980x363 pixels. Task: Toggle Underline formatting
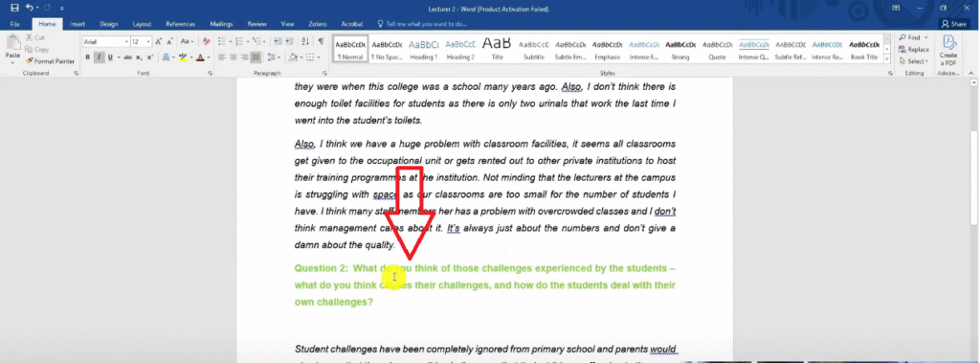tap(110, 57)
